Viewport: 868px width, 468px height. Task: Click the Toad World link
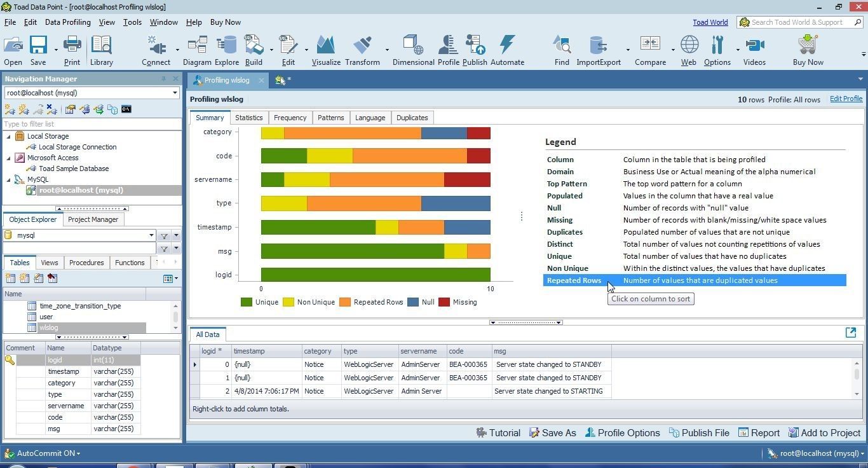click(x=710, y=22)
